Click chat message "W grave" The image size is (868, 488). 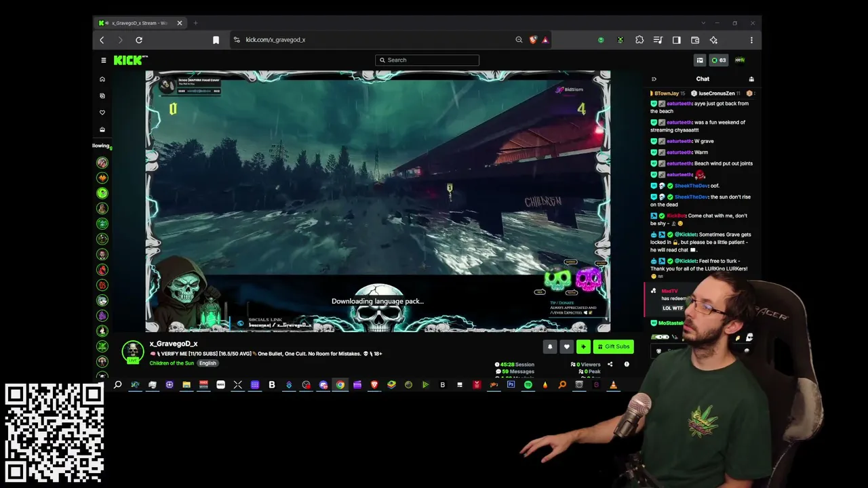point(704,142)
